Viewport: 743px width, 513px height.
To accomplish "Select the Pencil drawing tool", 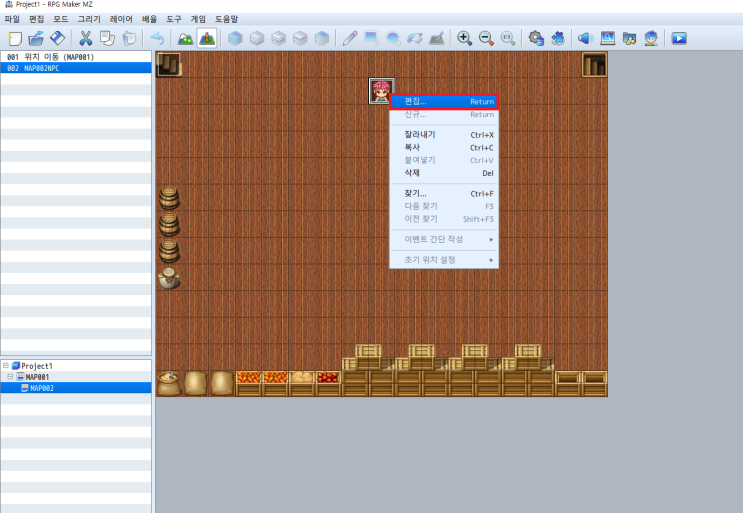I will coord(350,38).
